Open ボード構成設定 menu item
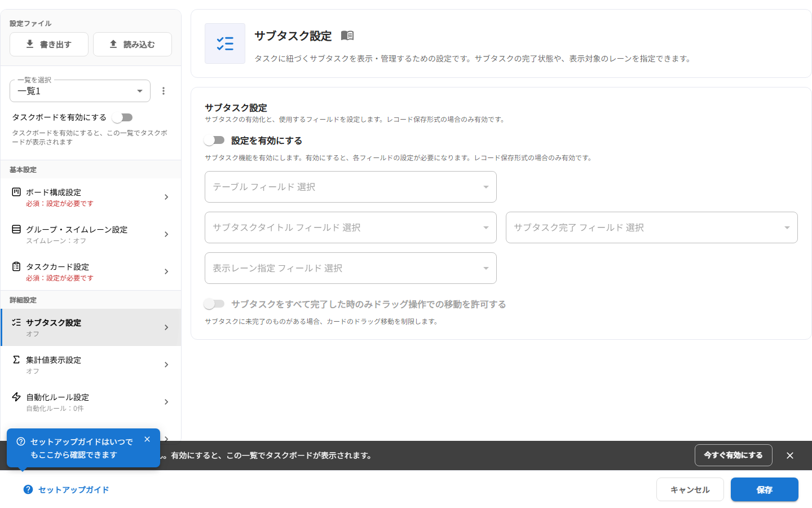Screen dimensions: 812x508 tap(91, 197)
